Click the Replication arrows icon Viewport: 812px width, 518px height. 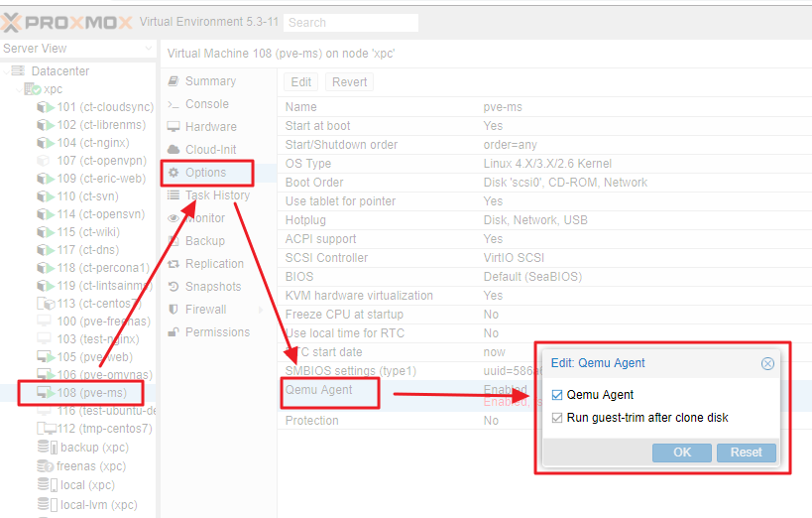tap(174, 263)
